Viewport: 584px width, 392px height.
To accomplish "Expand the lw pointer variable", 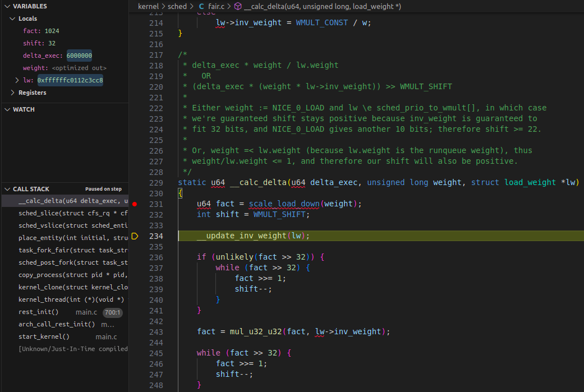I will [x=17, y=80].
